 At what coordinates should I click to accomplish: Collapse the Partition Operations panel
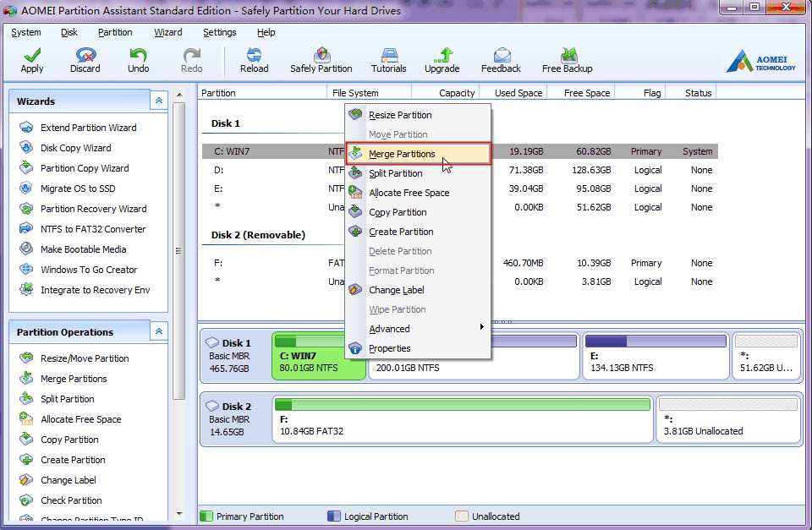click(159, 331)
